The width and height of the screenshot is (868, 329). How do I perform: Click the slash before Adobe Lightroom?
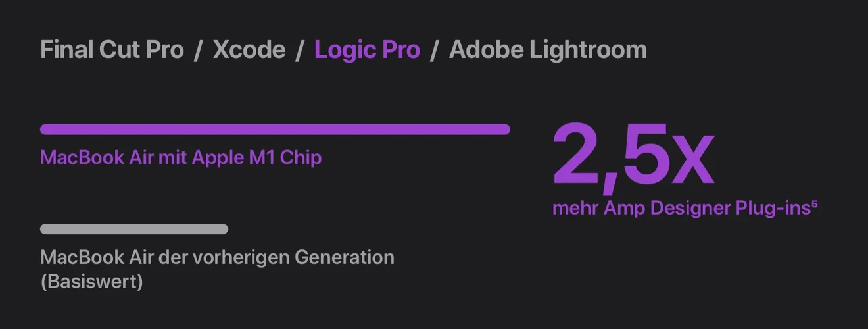click(x=434, y=51)
